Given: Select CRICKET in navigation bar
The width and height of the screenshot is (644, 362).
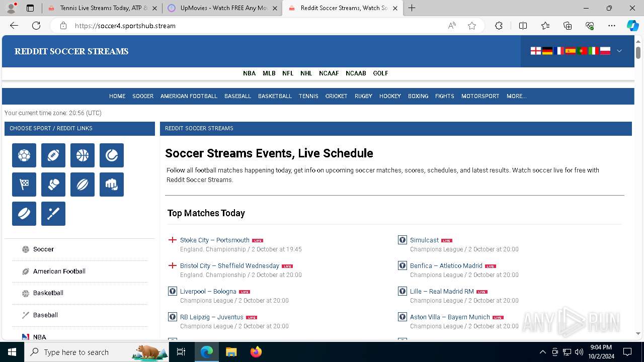Looking at the screenshot, I should 336,96.
